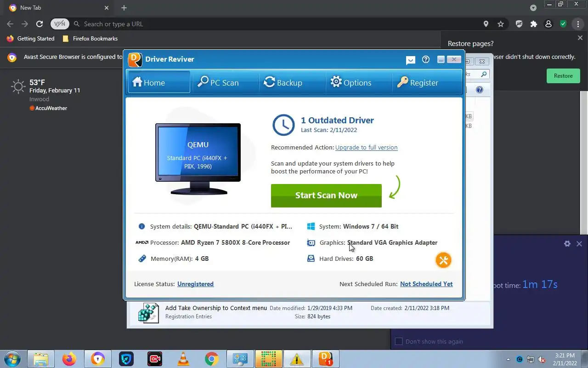This screenshot has height=368, width=588.
Task: Dismiss the Restore pages prompt
Action: point(580,38)
